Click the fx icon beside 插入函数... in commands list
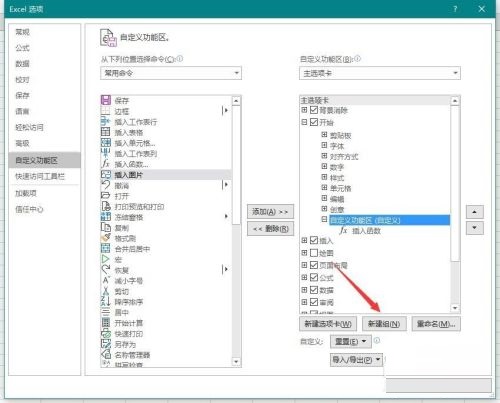The height and width of the screenshot is (403, 500). (x=106, y=164)
